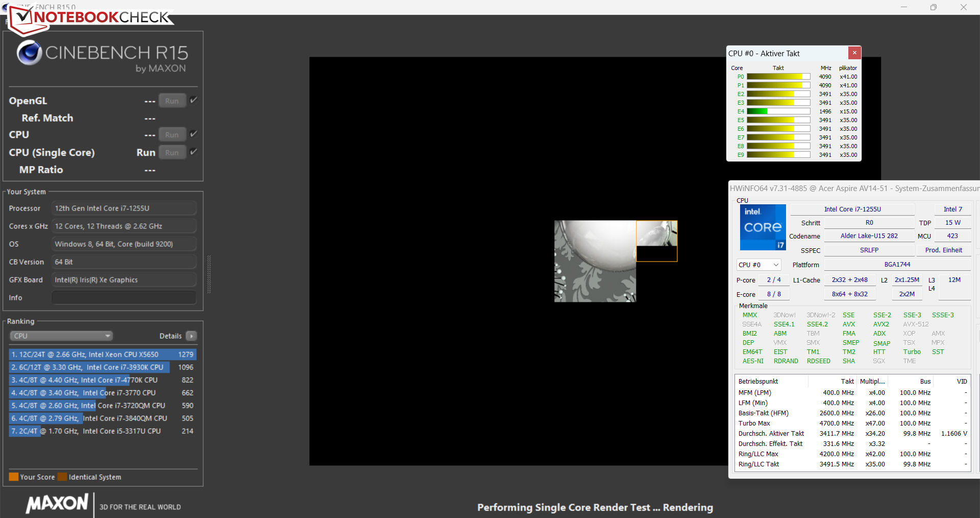Click the MAXON logo at bottom
Viewport: 980px width, 518px height.
coord(57,504)
